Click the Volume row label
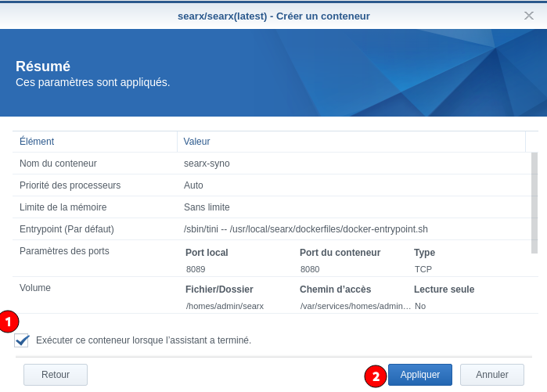 click(35, 288)
